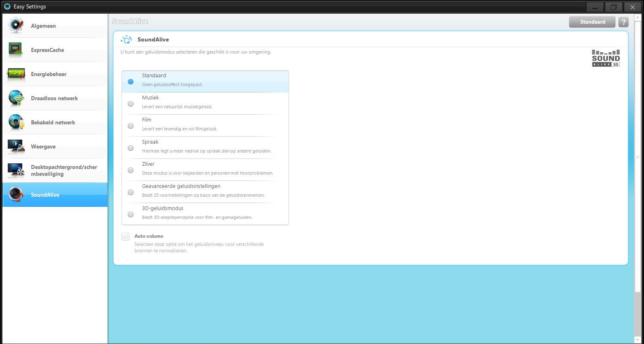This screenshot has width=644, height=344.
Task: Open Desktopachtergrond/schermbeveiliging tab
Action: [x=55, y=171]
